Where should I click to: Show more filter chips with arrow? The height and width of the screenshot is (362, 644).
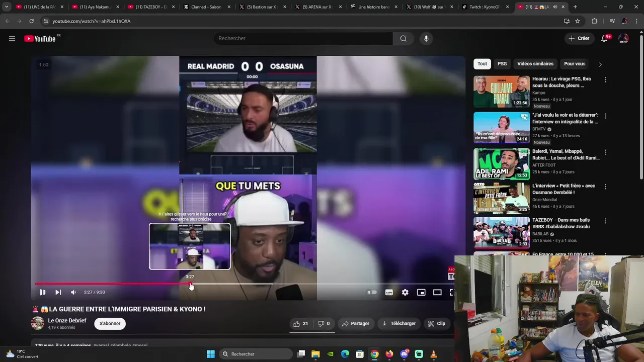pyautogui.click(x=600, y=64)
